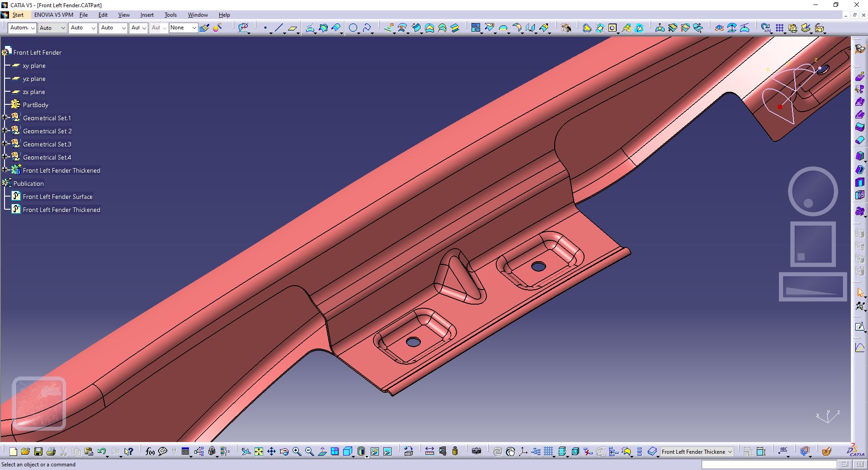Click the Zoom In magnifier icon
Image resolution: width=868 pixels, height=470 pixels.
pos(297,451)
